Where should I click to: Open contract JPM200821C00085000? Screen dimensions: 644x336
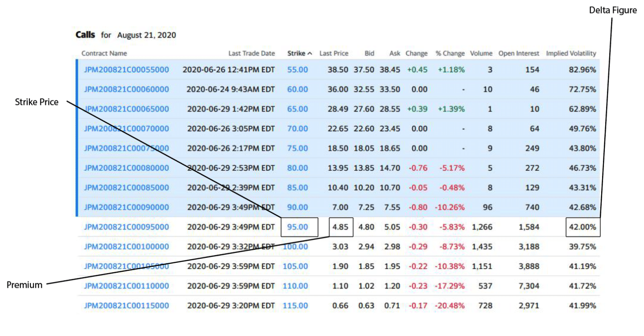coord(127,187)
